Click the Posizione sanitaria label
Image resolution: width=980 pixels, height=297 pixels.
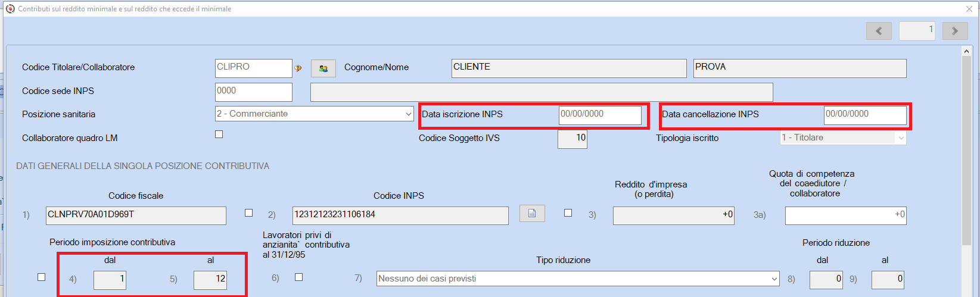(x=58, y=114)
